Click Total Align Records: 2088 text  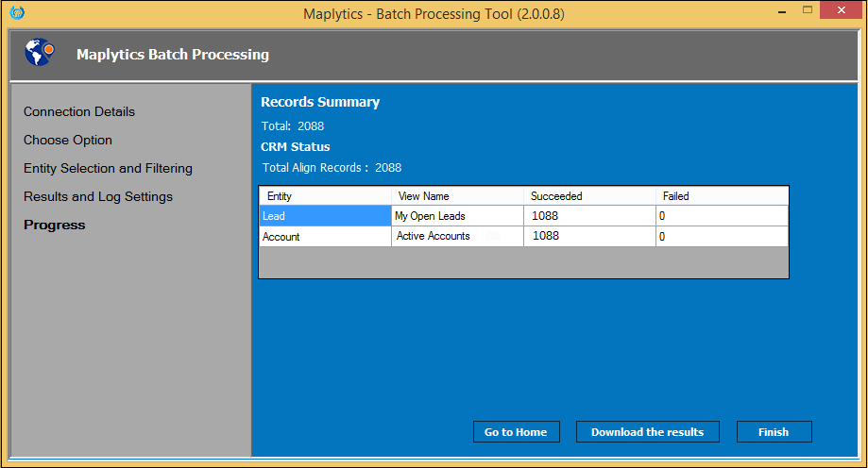pyautogui.click(x=332, y=168)
